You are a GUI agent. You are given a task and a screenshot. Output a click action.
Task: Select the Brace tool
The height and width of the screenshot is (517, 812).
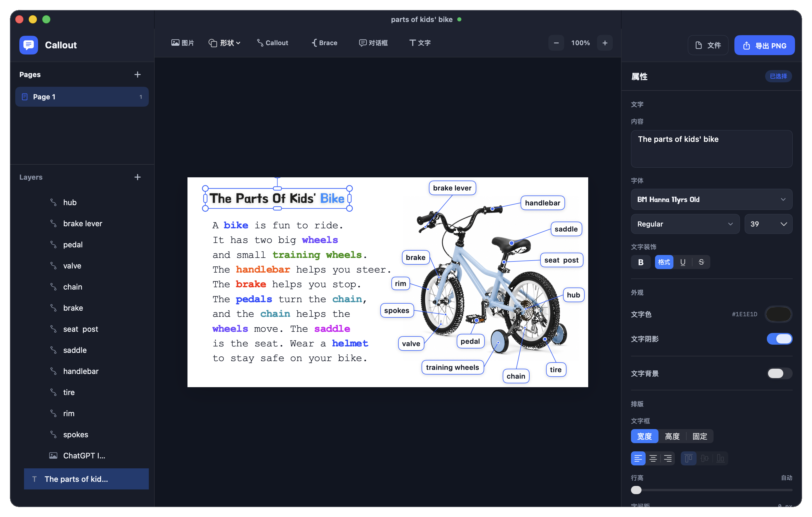(x=324, y=43)
